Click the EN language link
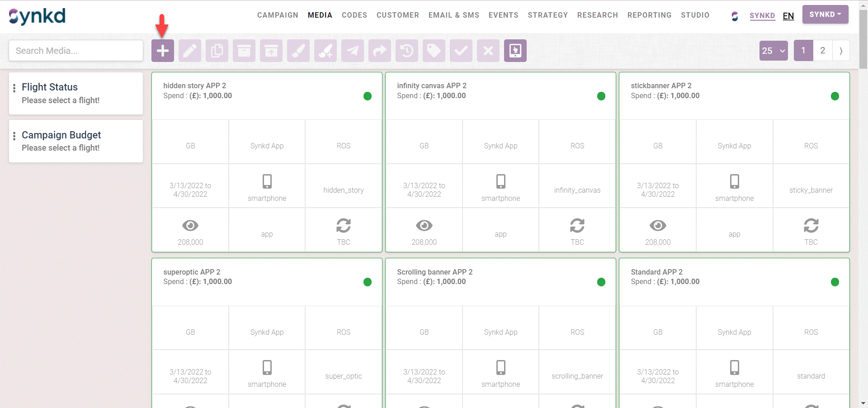868x408 pixels. (788, 16)
